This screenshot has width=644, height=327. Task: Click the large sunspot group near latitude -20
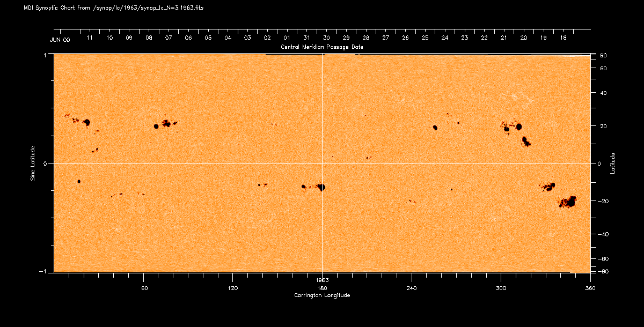point(567,202)
